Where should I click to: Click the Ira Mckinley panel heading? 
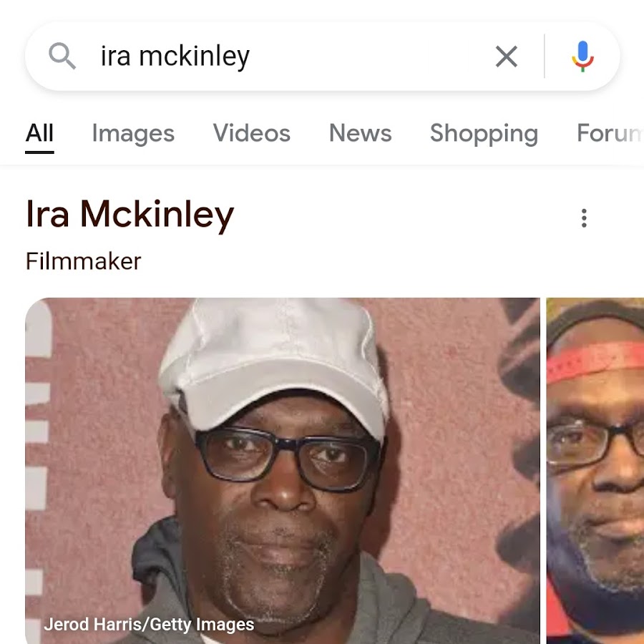[x=130, y=215]
